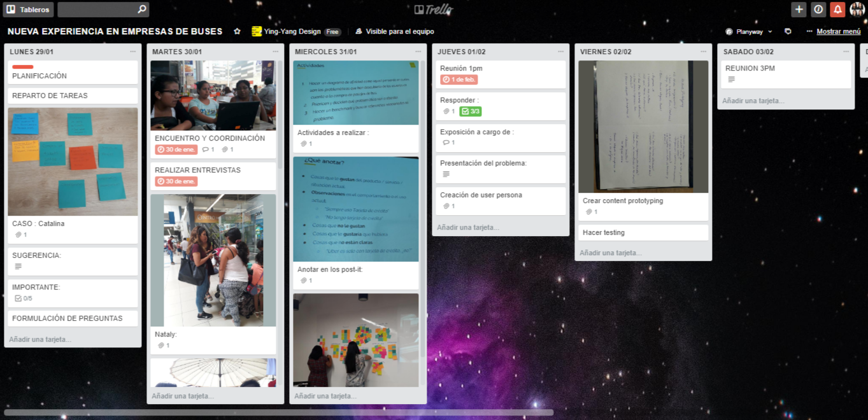Click the plus create button
The height and width of the screenshot is (420, 868).
click(x=799, y=10)
